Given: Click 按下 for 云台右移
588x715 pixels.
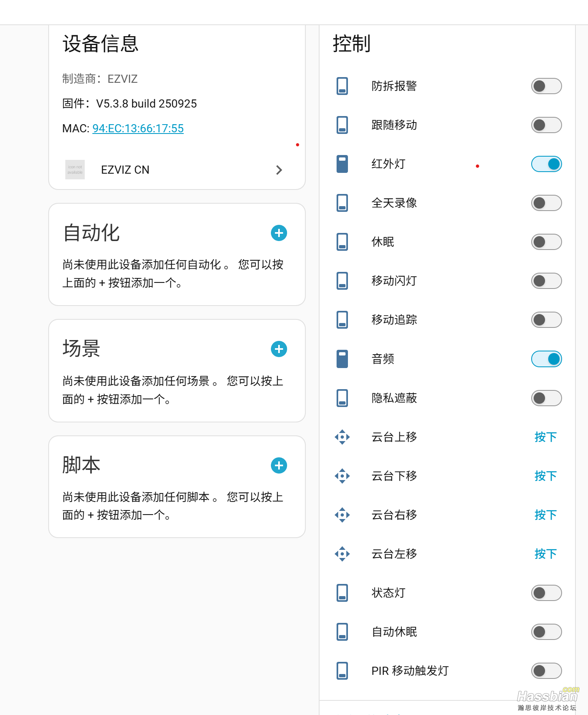Looking at the screenshot, I should point(545,515).
